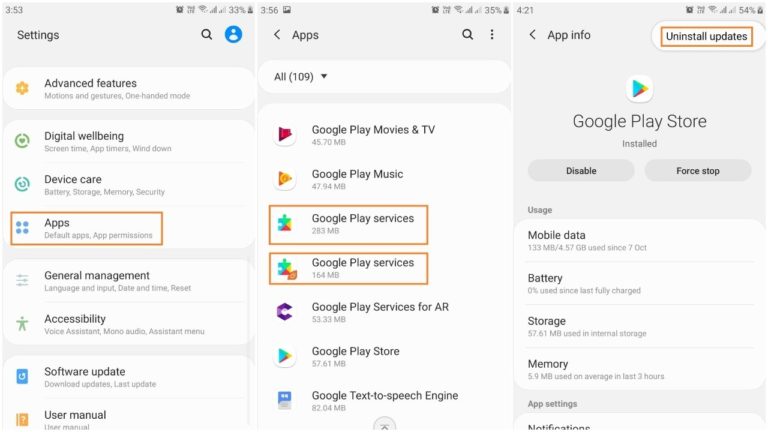Open the profile account avatar icon
This screenshot has height=432, width=768.
pos(233,35)
